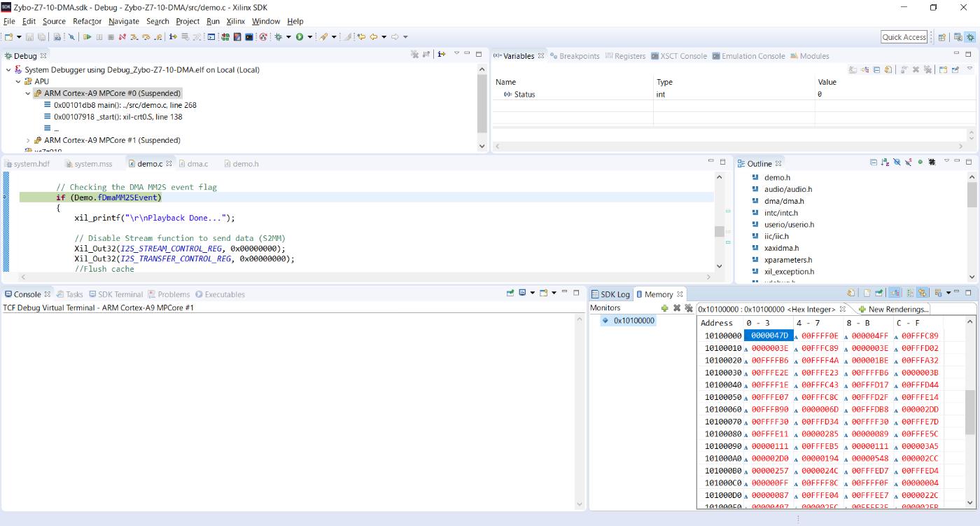Screen dimensions: 980x526
Task: Switch to the SDK Terminal tab
Action: [x=115, y=294]
